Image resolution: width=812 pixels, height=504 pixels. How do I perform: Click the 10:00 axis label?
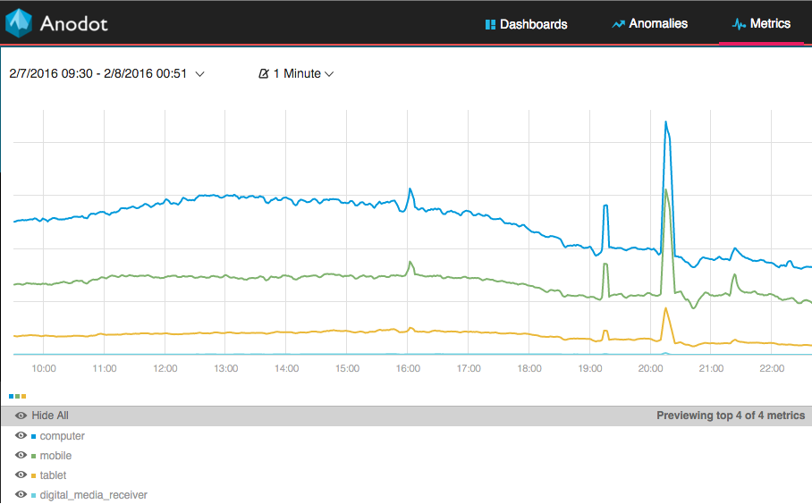pyautogui.click(x=44, y=368)
